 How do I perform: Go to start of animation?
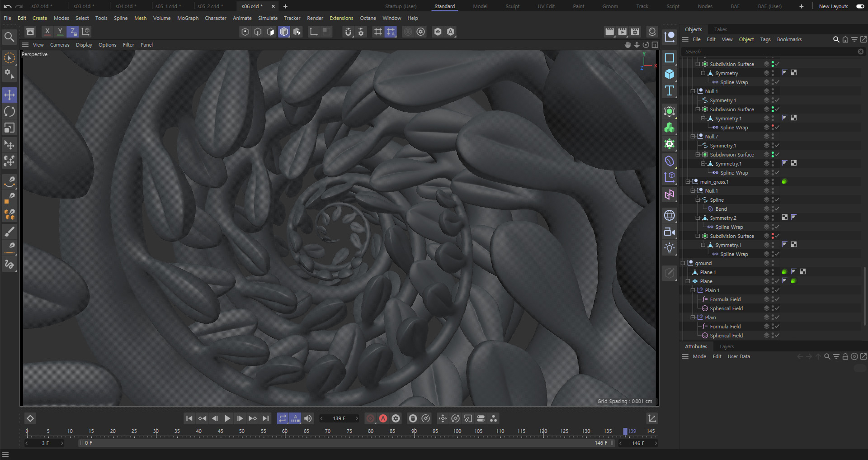[x=189, y=418]
